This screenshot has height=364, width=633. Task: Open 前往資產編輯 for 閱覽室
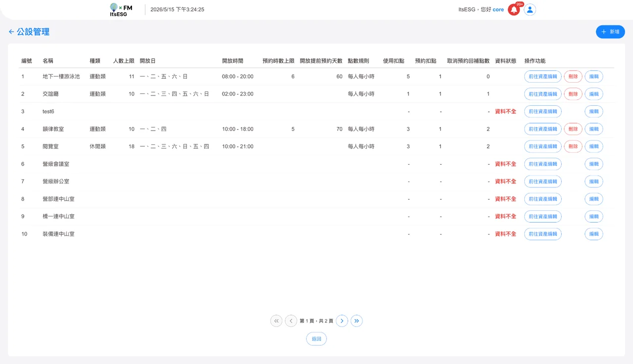tap(543, 146)
